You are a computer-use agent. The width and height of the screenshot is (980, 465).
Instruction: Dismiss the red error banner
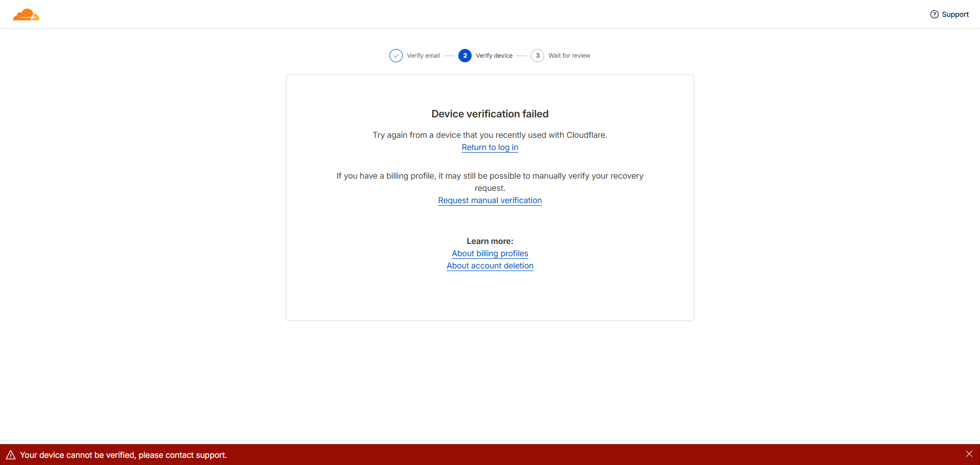pos(969,454)
